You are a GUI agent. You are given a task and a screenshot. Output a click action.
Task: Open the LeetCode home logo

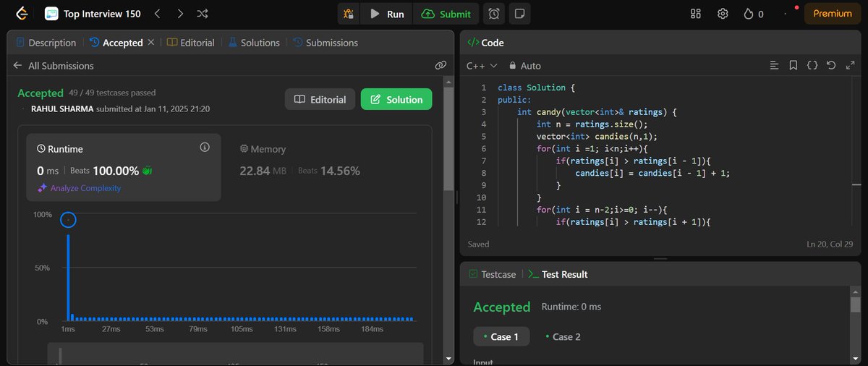[22, 13]
